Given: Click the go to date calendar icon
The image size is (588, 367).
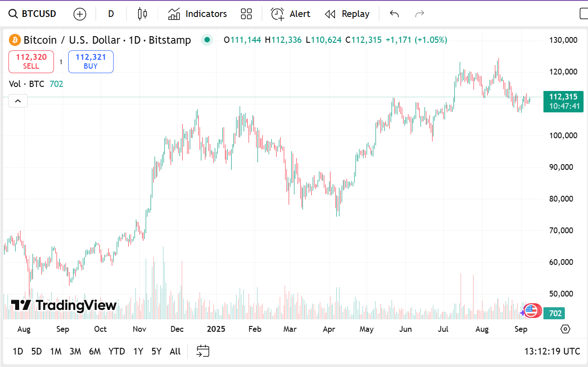Looking at the screenshot, I should [x=203, y=351].
